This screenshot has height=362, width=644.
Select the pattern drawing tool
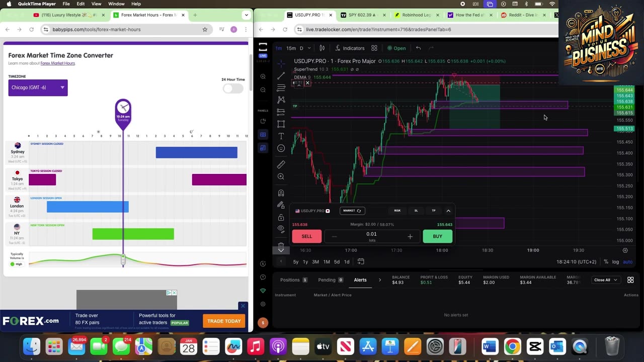pos(281,100)
